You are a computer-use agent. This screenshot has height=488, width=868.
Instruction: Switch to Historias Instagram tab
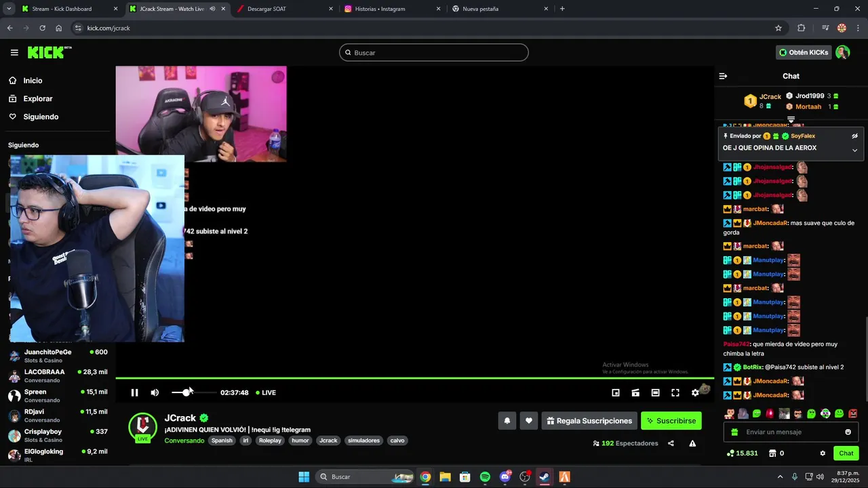click(393, 9)
